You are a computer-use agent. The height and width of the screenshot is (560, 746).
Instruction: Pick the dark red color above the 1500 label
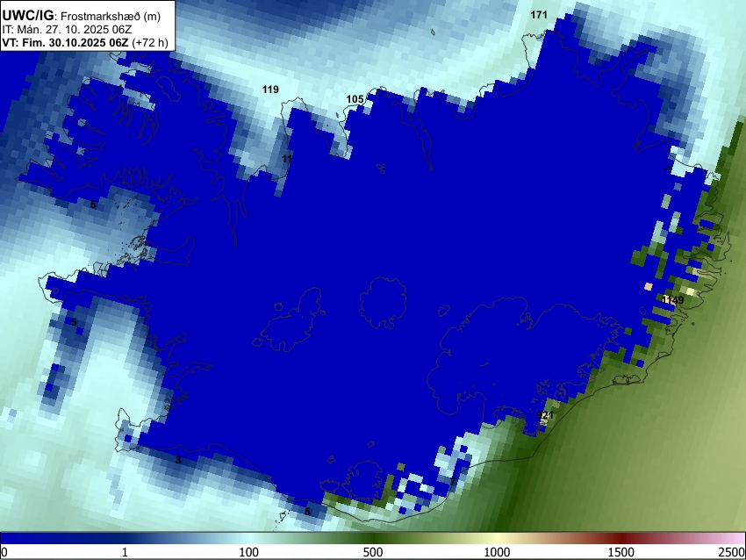[x=621, y=539]
